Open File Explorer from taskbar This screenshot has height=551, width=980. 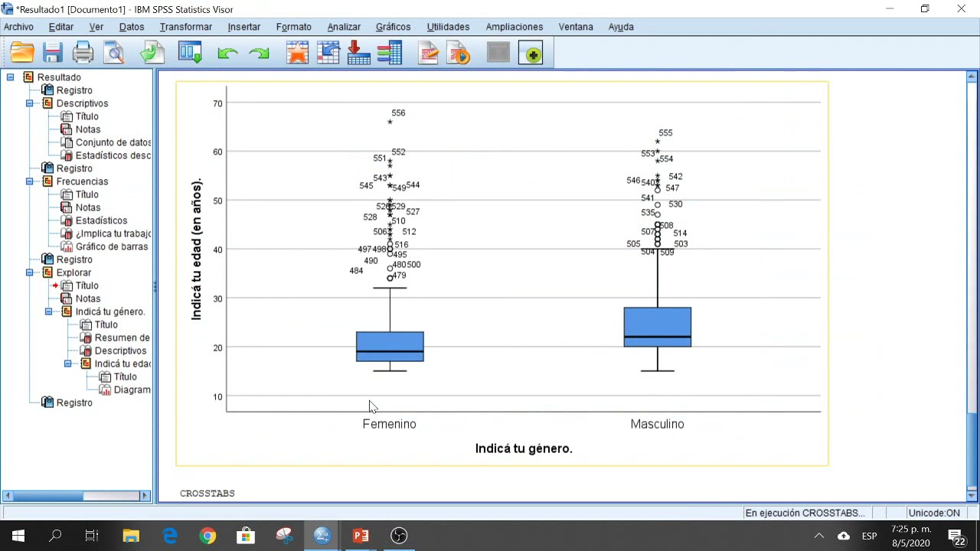point(131,536)
